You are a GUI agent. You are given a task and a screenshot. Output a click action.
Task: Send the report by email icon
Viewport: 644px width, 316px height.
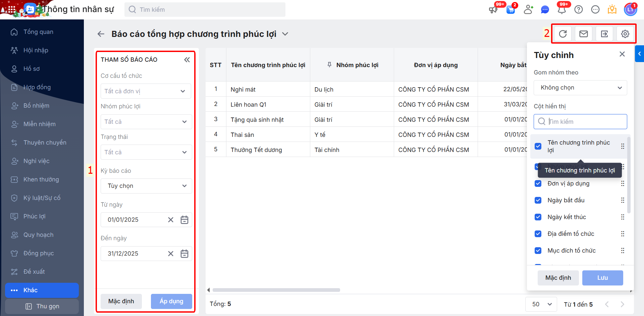584,34
